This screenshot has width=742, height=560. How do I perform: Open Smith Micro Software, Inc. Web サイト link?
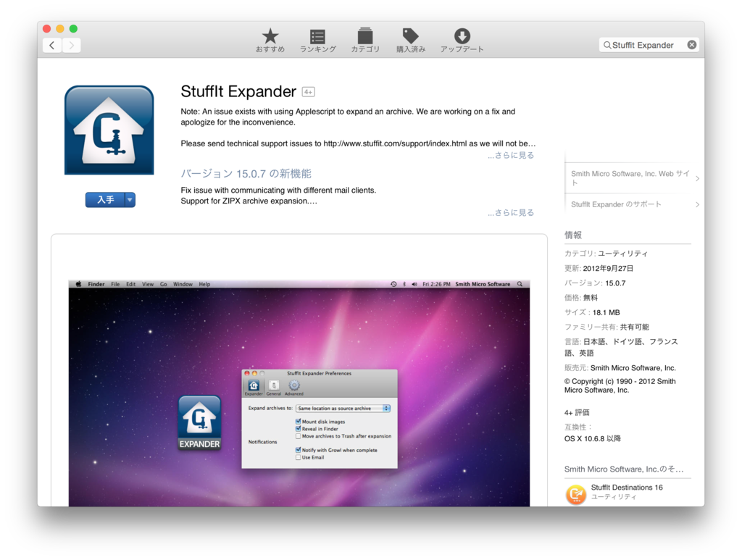pos(630,177)
